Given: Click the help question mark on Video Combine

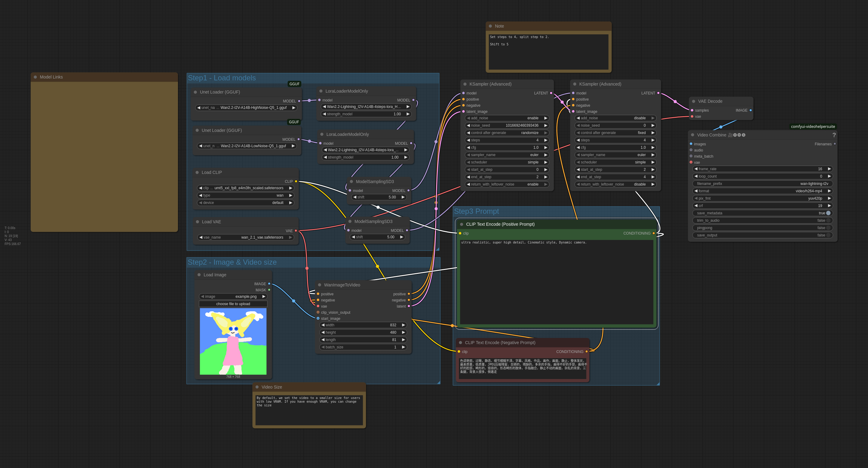Looking at the screenshot, I should [x=834, y=135].
